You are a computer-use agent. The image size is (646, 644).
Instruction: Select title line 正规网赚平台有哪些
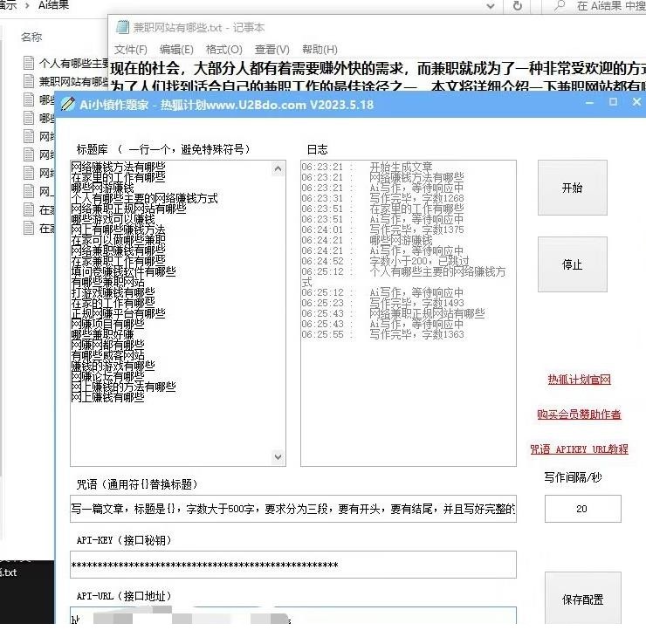(x=118, y=313)
